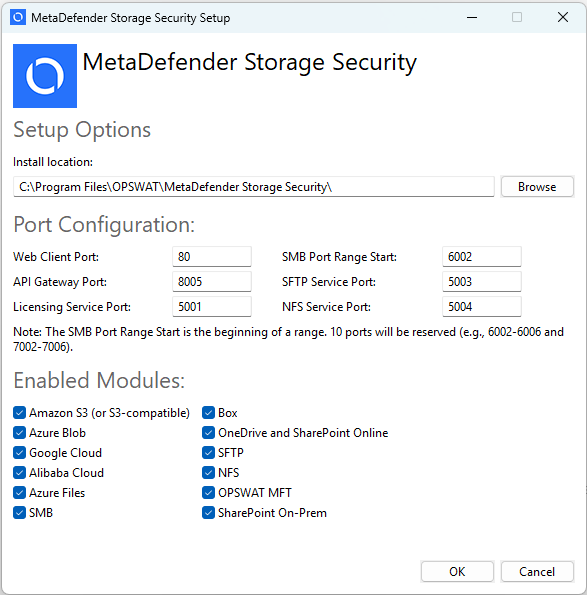Click the small title bar app icon
The width and height of the screenshot is (587, 595).
(18, 17)
